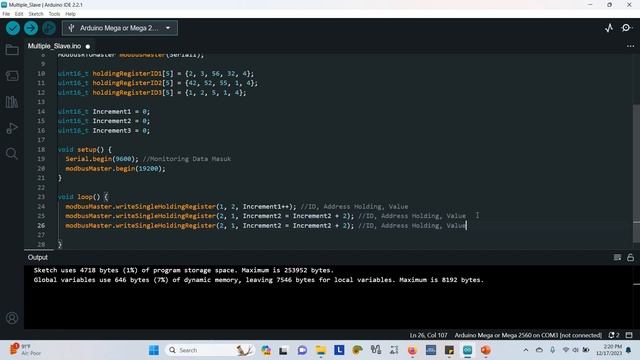Click the Upload arrow button
This screenshot has width=640, height=360.
pyautogui.click(x=31, y=28)
